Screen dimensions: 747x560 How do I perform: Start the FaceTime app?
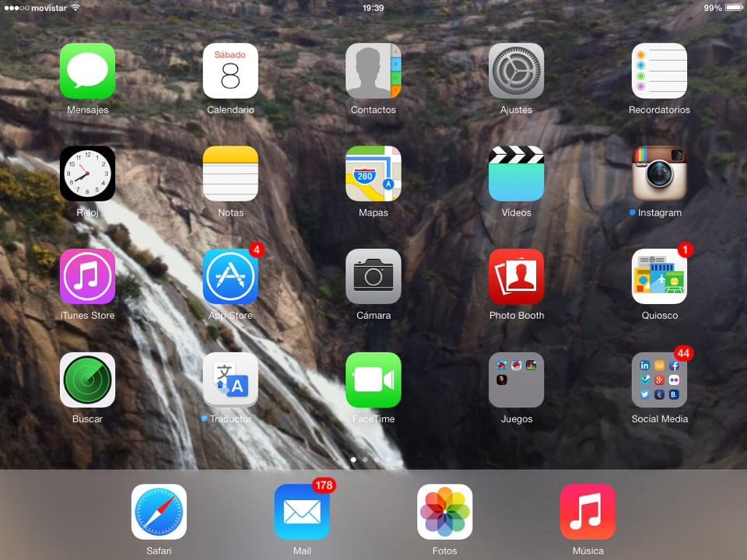(x=373, y=380)
